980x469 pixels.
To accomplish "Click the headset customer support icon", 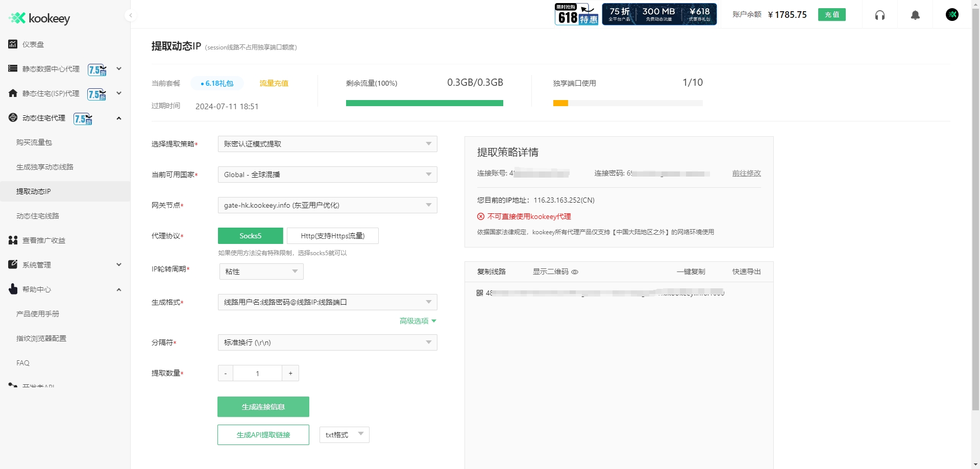I will click(880, 15).
